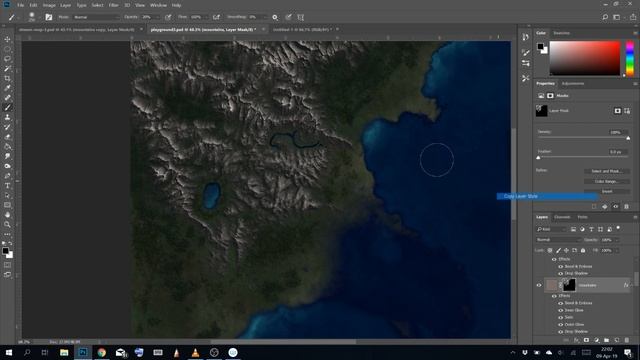The height and width of the screenshot is (360, 640).
Task: Open the Window menu
Action: point(158,5)
